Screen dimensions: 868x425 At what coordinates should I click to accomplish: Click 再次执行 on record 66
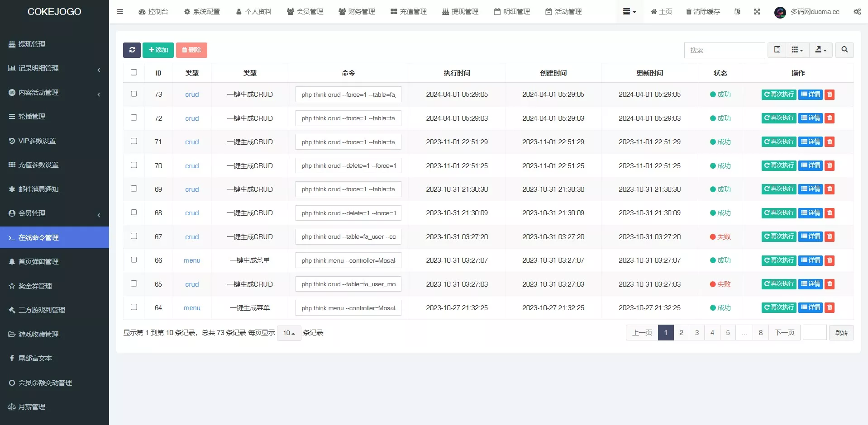coord(778,260)
